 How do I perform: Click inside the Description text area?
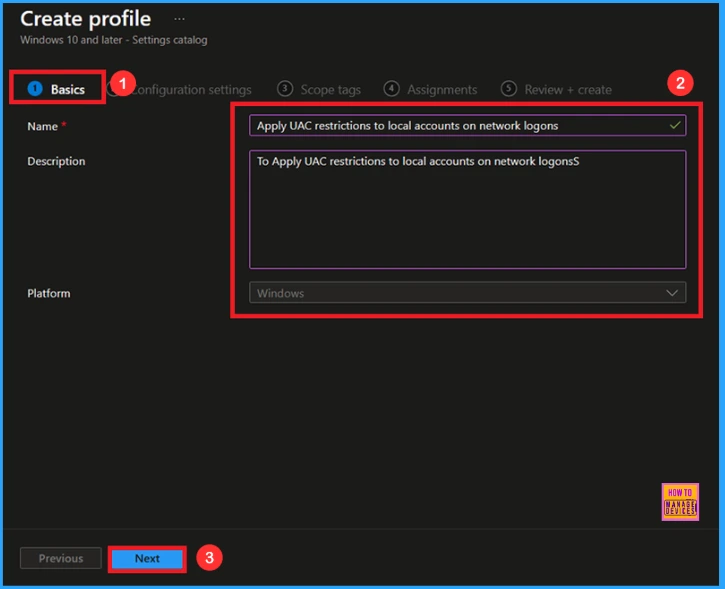(467, 209)
